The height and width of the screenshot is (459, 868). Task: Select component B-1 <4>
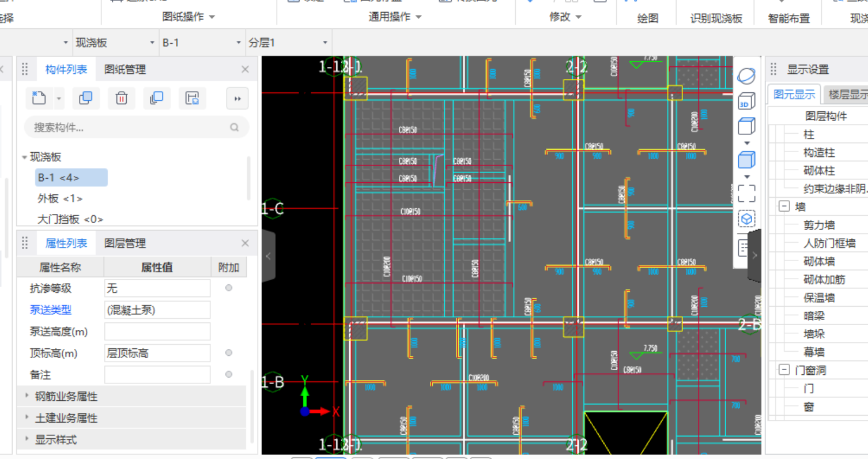(71, 178)
